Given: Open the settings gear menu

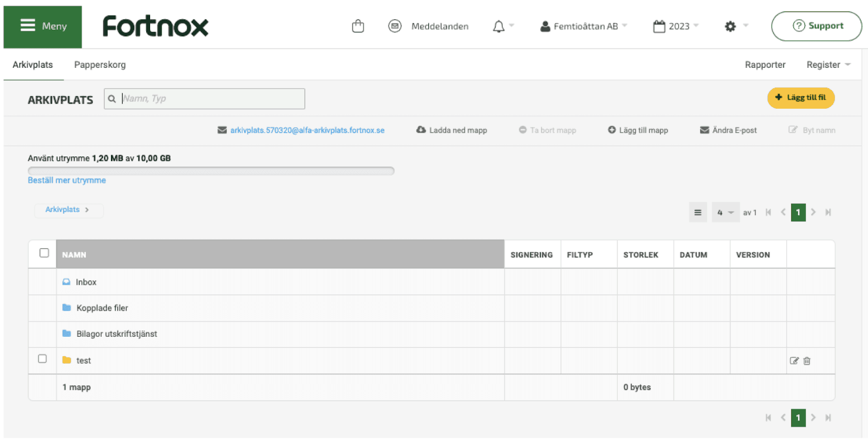Looking at the screenshot, I should pyautogui.click(x=730, y=26).
